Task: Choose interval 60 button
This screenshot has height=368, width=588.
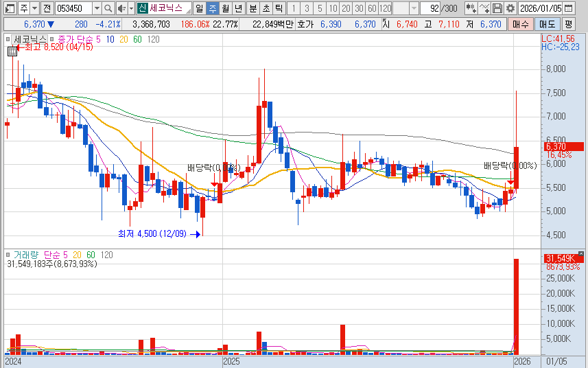Action: tap(372, 8)
